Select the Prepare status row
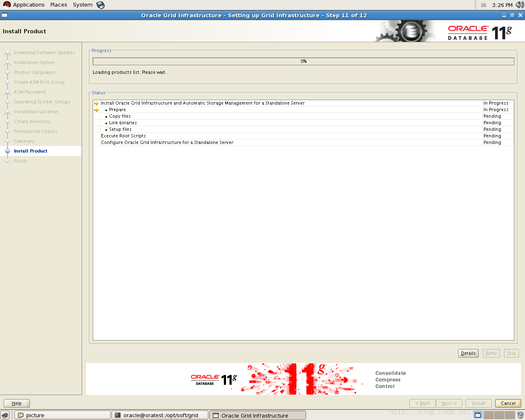 click(x=304, y=110)
